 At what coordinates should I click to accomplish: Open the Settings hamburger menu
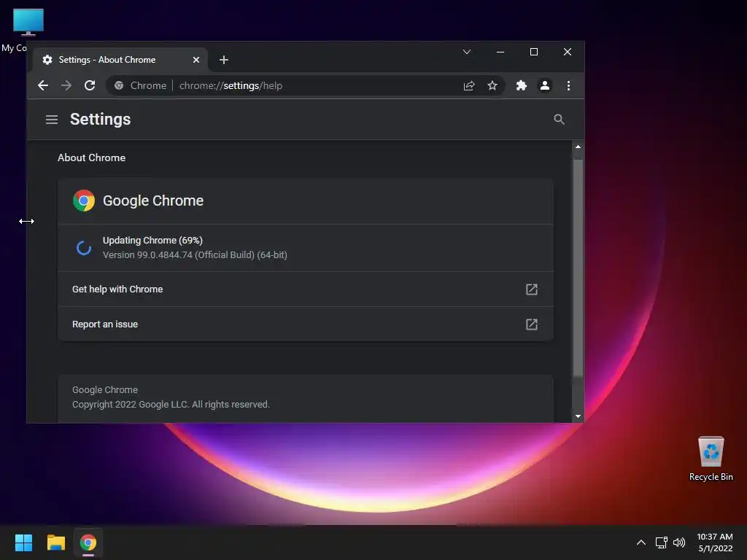click(52, 120)
